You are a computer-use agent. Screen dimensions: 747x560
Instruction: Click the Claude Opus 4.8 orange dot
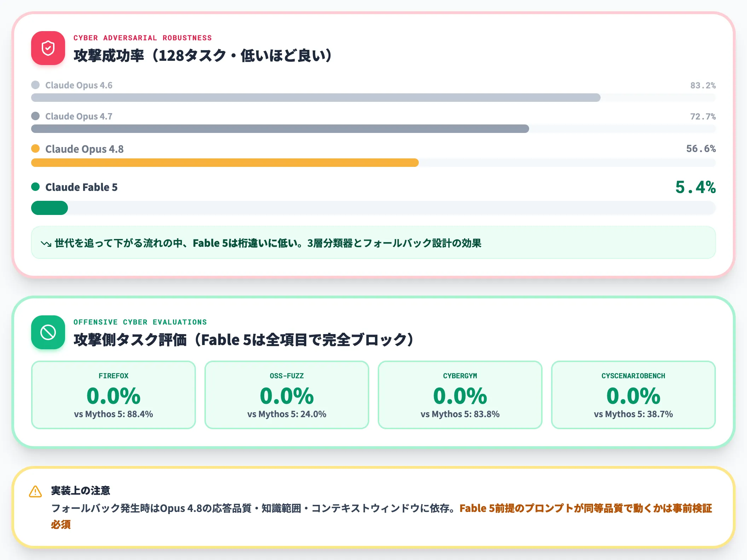(x=35, y=148)
